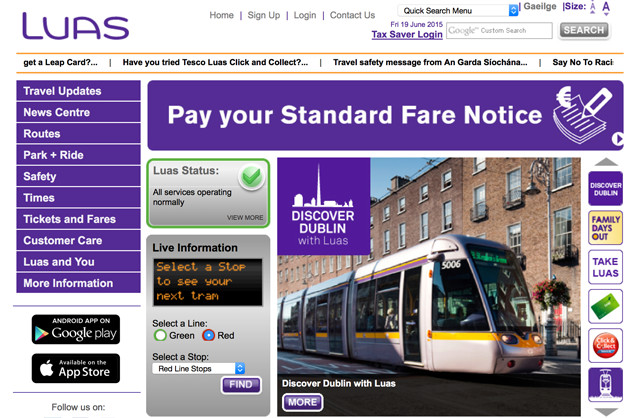
Task: Select the Green line radio button
Action: pos(160,335)
